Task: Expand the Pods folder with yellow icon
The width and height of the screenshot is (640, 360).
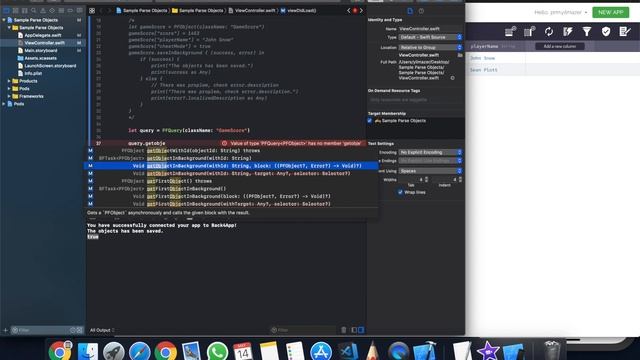Action: pyautogui.click(x=9, y=89)
